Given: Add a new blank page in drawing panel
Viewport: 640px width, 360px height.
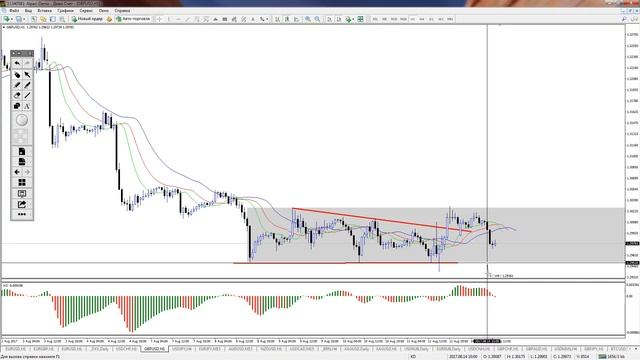Looking at the screenshot, I should pyautogui.click(x=22, y=151).
